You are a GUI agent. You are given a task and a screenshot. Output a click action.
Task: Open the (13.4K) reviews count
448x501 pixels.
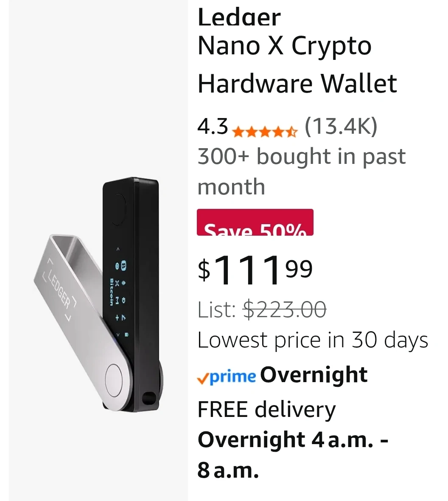tap(341, 127)
